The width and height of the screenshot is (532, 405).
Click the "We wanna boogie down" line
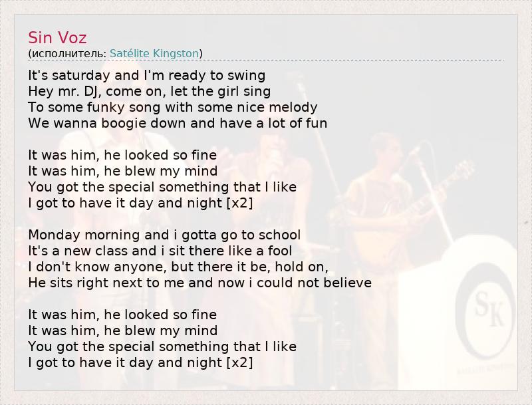tap(178, 123)
